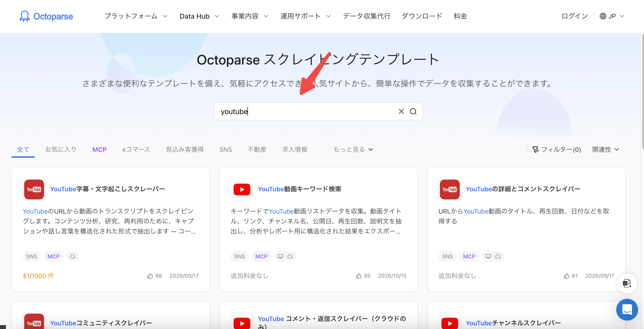
Task: Open フィルター(0) options
Action: 556,149
